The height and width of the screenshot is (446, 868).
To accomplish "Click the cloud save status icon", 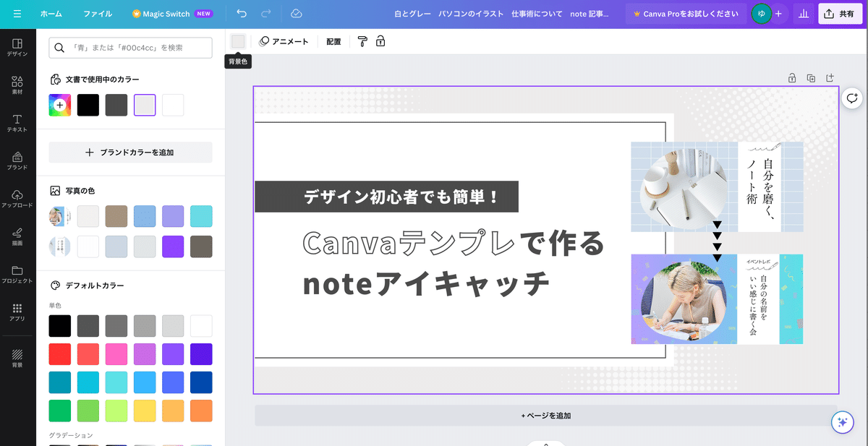I will click(x=296, y=14).
